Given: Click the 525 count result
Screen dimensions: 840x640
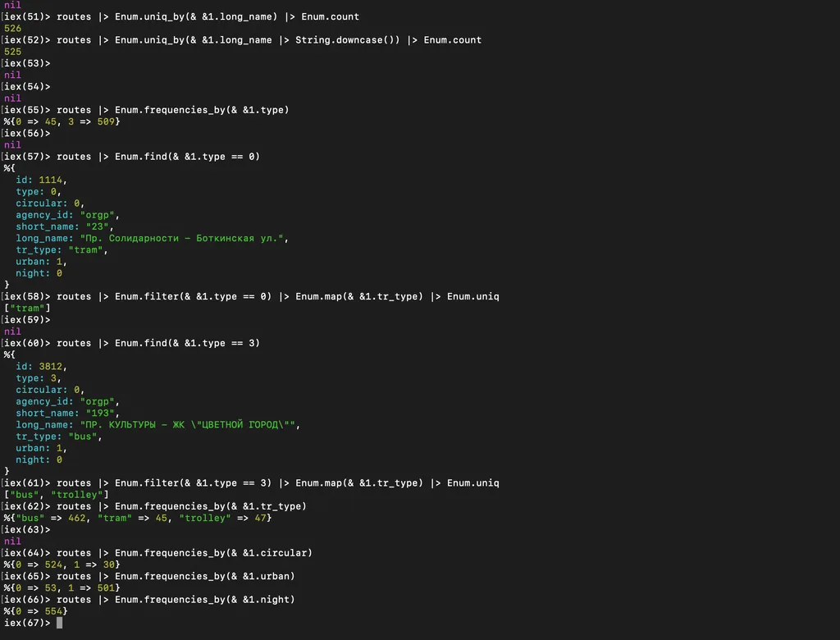Looking at the screenshot, I should pyautogui.click(x=13, y=51).
